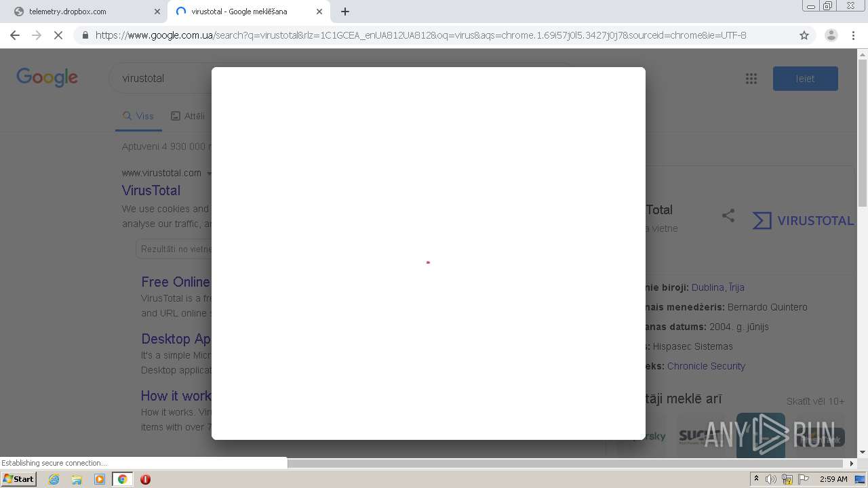Click the Google logo
The height and width of the screenshot is (488, 868).
pyautogui.click(x=47, y=77)
